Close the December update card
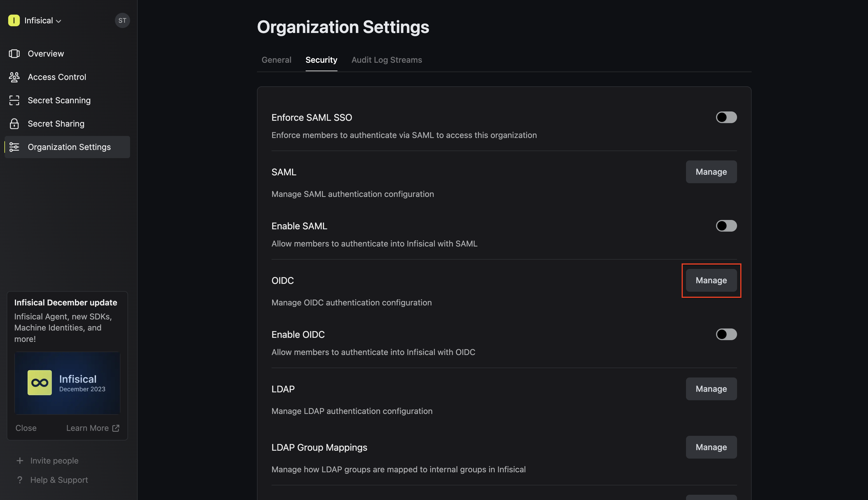This screenshot has height=500, width=868. pos(26,428)
